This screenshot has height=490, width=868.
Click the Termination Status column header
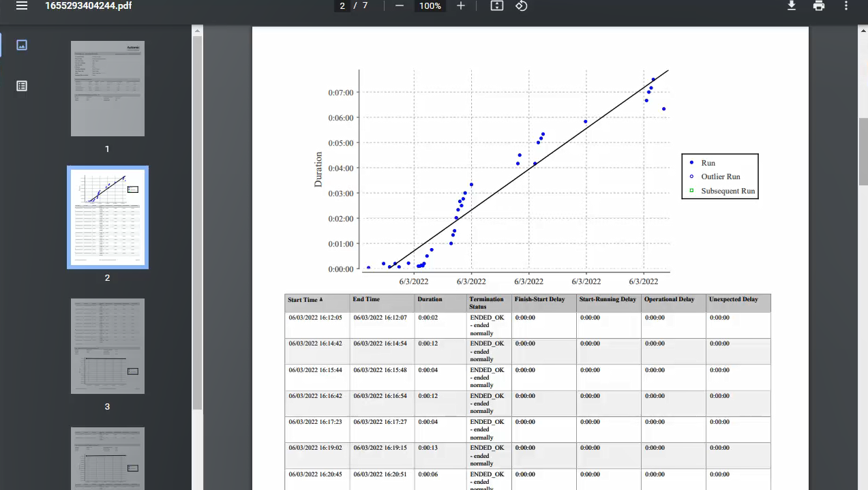coord(487,303)
